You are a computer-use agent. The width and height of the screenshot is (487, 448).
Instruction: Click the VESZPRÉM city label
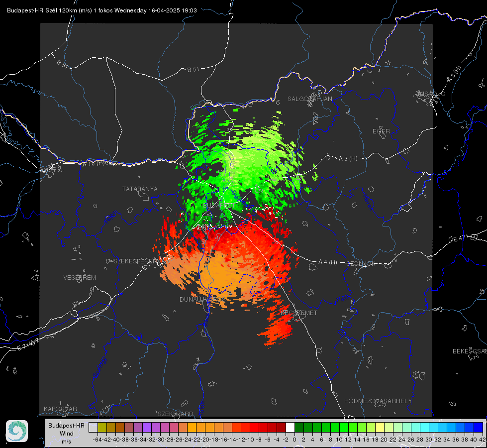80,277
